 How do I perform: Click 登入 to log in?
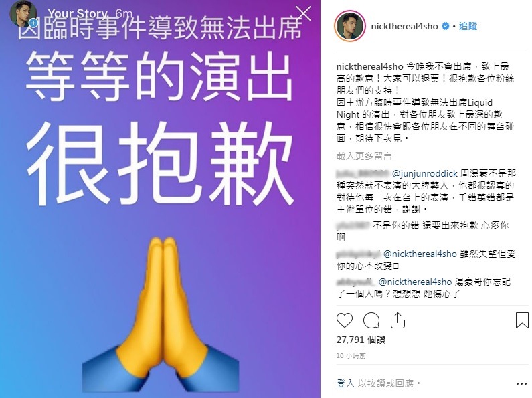[x=345, y=383]
